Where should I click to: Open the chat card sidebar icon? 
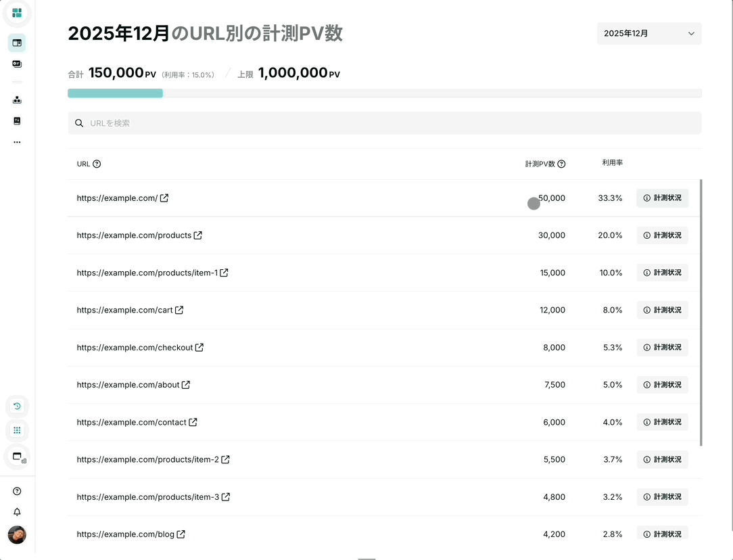click(17, 64)
